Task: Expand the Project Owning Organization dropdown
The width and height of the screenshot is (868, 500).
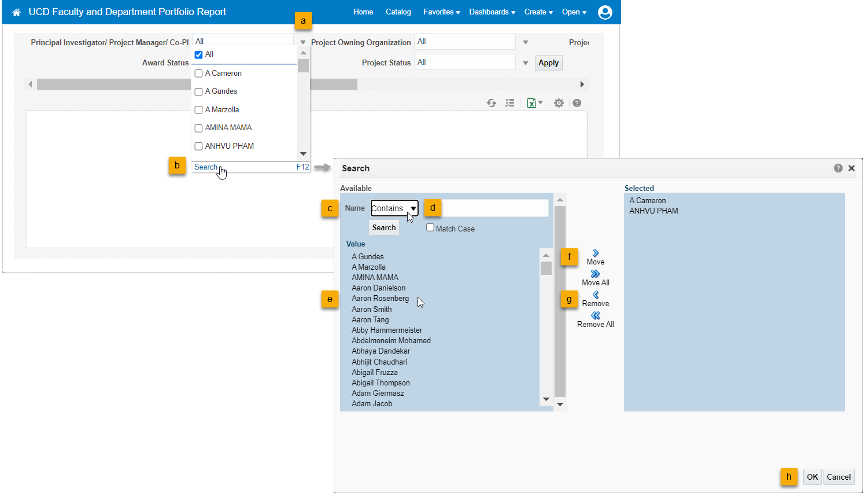Action: point(525,42)
